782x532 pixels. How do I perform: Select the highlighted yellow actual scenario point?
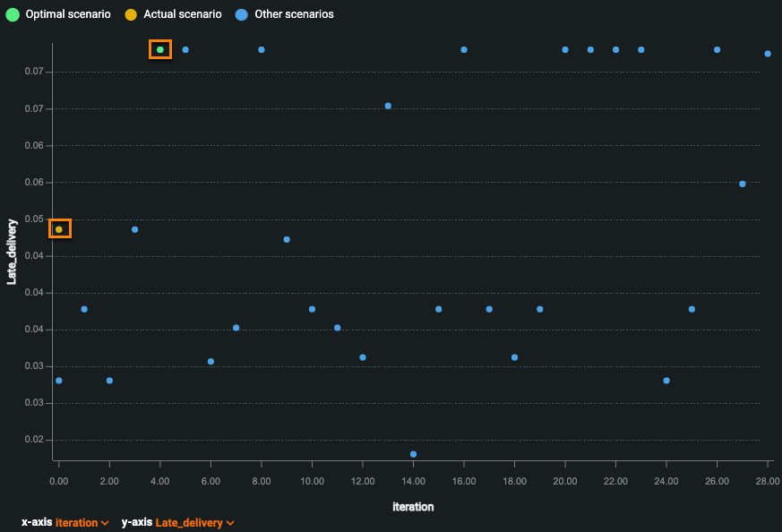(59, 229)
